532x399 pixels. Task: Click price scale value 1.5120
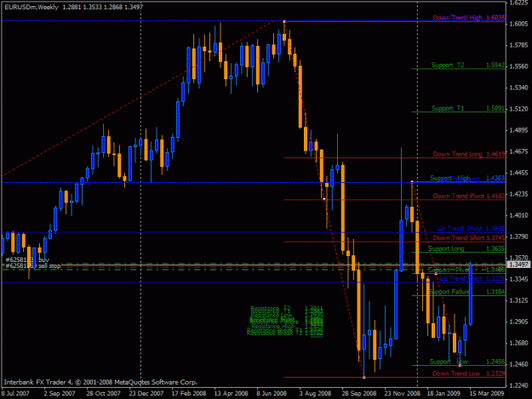click(519, 109)
